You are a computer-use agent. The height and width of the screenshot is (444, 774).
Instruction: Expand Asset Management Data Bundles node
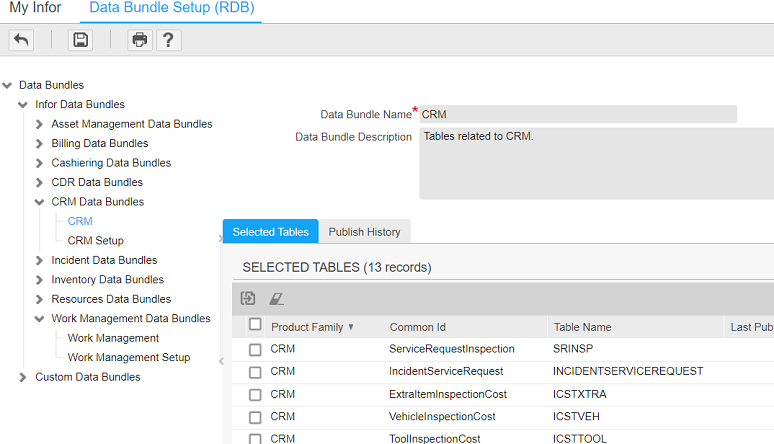(39, 124)
